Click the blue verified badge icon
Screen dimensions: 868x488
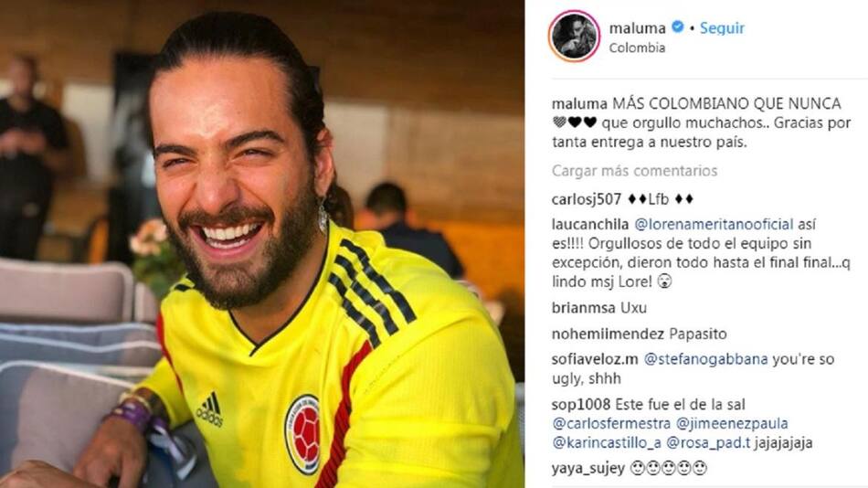tap(678, 27)
